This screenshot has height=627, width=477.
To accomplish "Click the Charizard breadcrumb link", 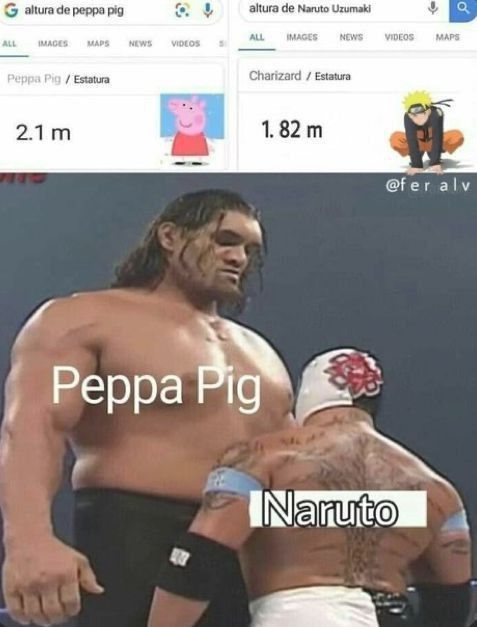I will [x=275, y=76].
